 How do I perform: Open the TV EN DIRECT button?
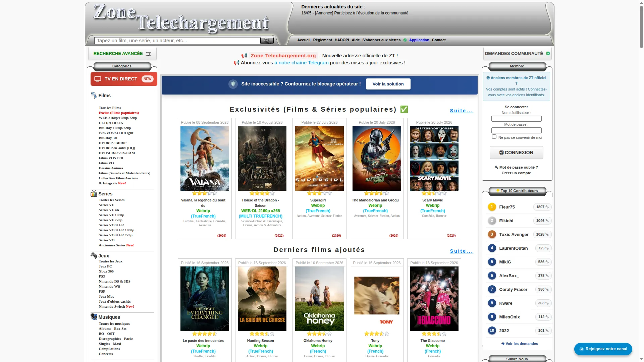124,79
